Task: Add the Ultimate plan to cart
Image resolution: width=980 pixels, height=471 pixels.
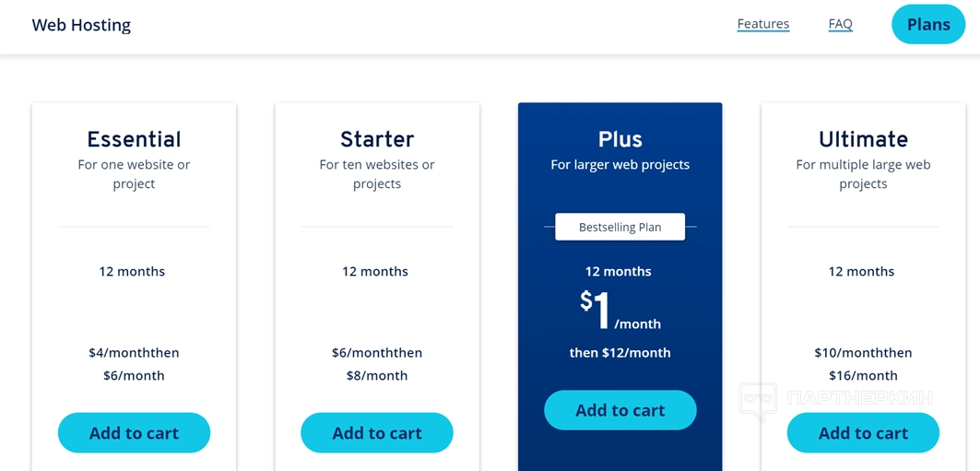Action: (863, 433)
